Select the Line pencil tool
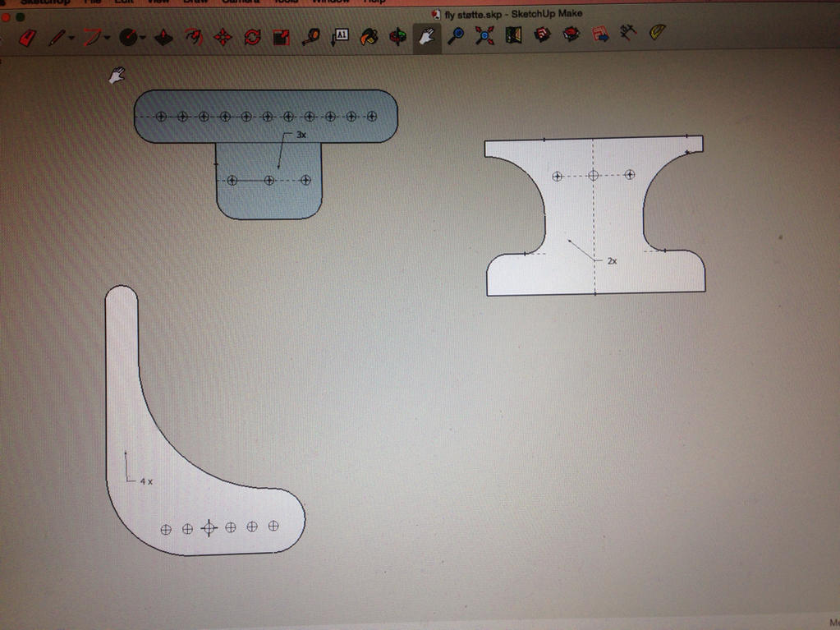Viewport: 840px width, 630px height. 56,37
